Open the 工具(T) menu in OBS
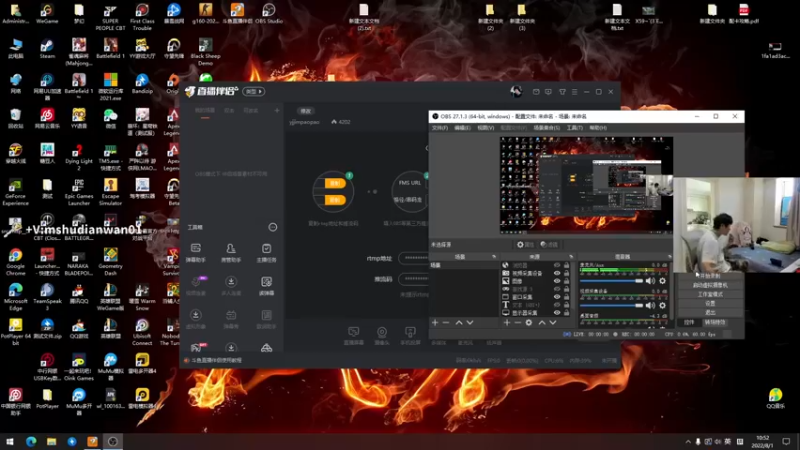 [574, 128]
